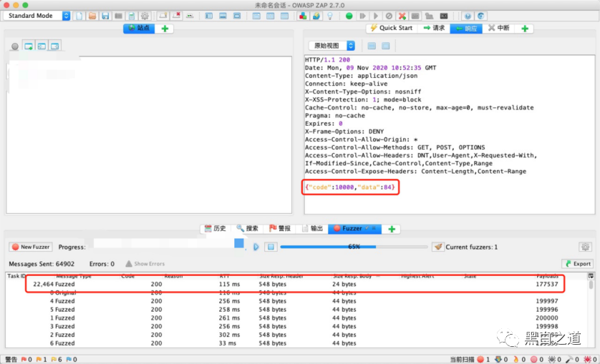This screenshot has height=364, width=600.
Task: Toggle tab names and icons display
Action: pos(190,16)
